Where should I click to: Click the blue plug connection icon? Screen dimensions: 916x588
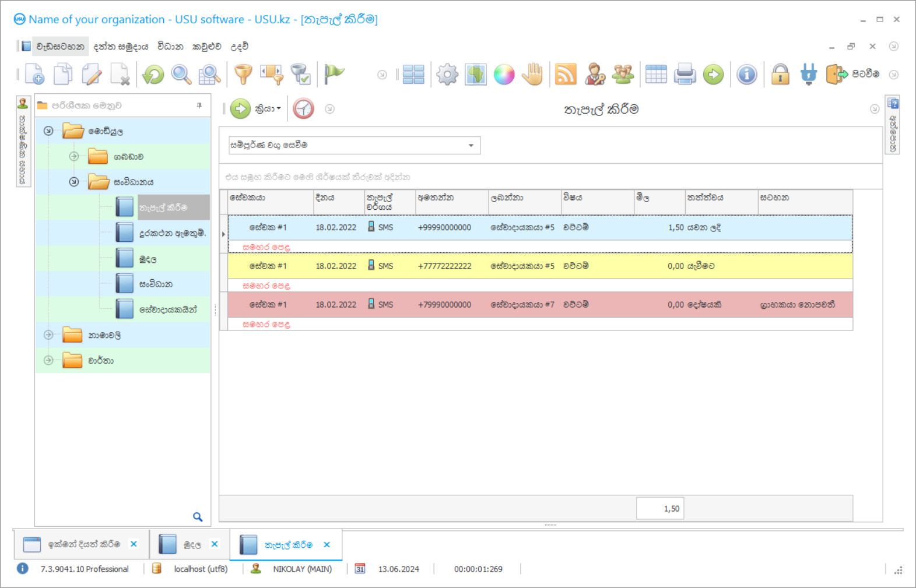pyautogui.click(x=809, y=75)
